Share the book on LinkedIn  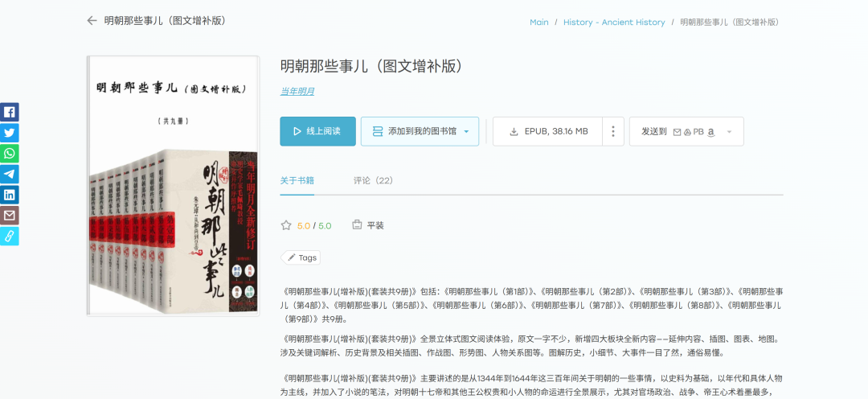[9, 195]
